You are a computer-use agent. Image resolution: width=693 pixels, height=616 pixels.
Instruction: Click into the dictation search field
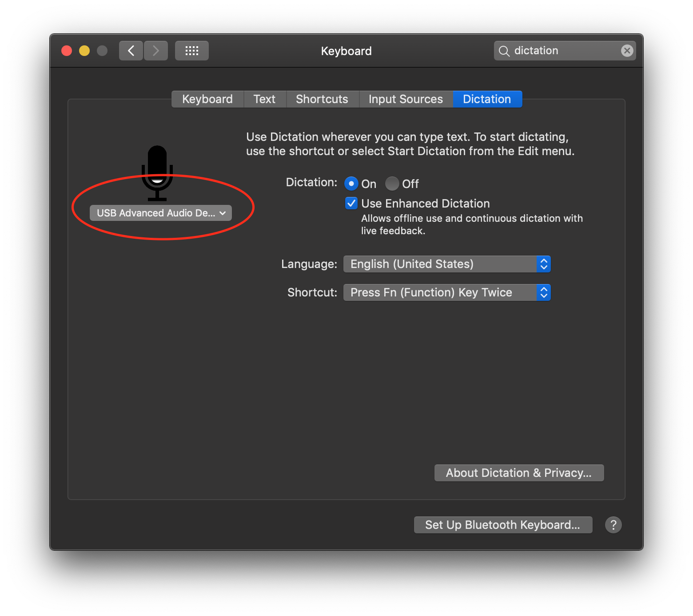[565, 51]
